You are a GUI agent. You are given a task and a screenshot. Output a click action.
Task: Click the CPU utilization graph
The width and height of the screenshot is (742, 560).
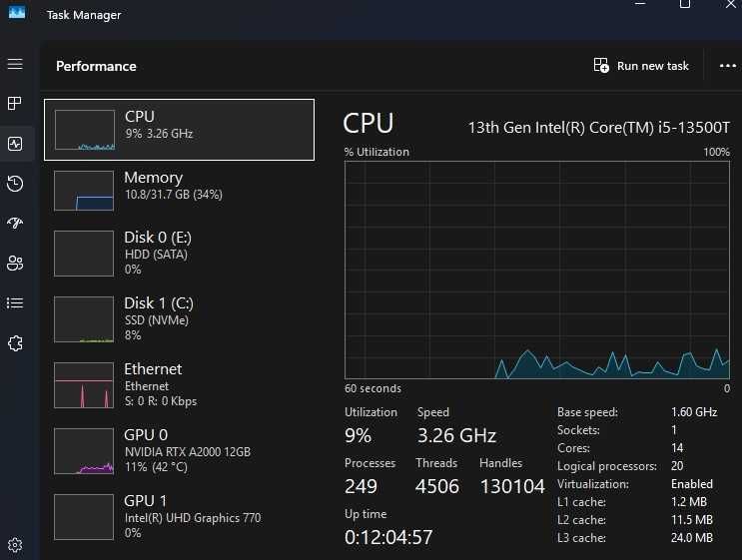click(537, 270)
